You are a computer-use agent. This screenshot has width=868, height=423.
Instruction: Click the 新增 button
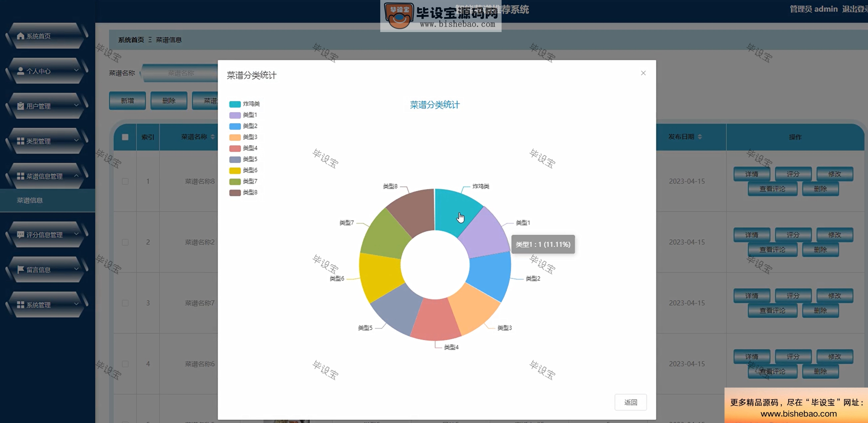point(127,100)
